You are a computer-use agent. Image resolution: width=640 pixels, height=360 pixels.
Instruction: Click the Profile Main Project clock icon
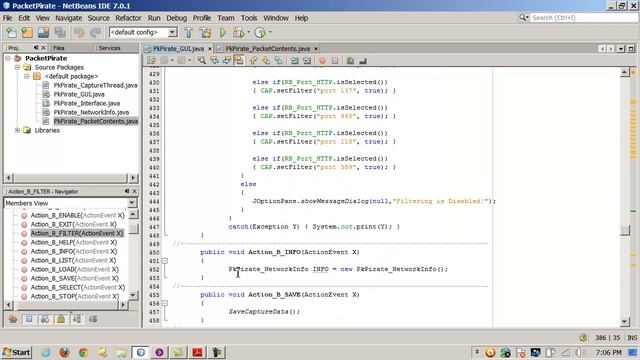click(x=260, y=32)
